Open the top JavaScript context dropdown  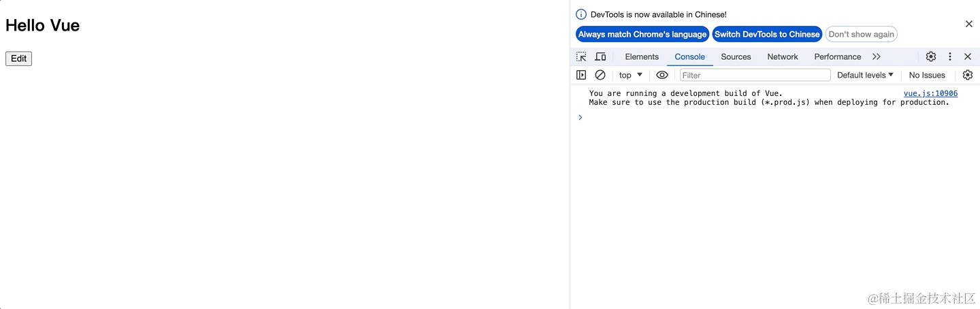(x=631, y=75)
